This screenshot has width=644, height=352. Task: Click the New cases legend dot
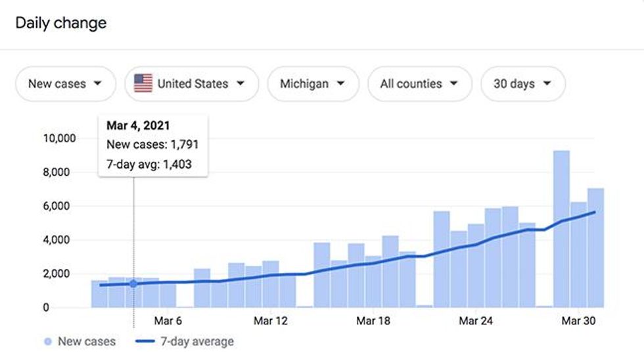[47, 341]
